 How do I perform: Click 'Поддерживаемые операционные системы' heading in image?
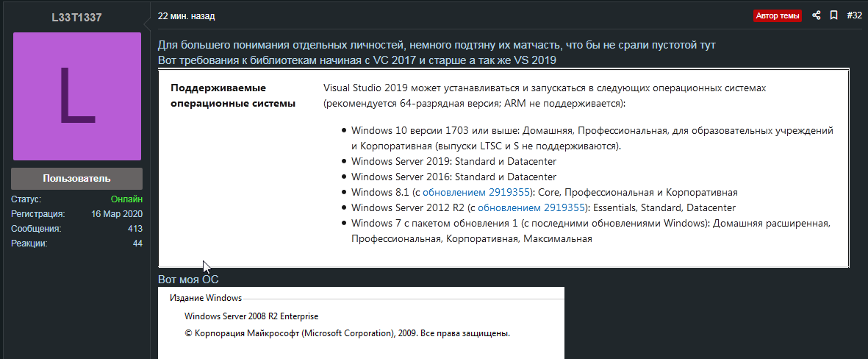233,96
